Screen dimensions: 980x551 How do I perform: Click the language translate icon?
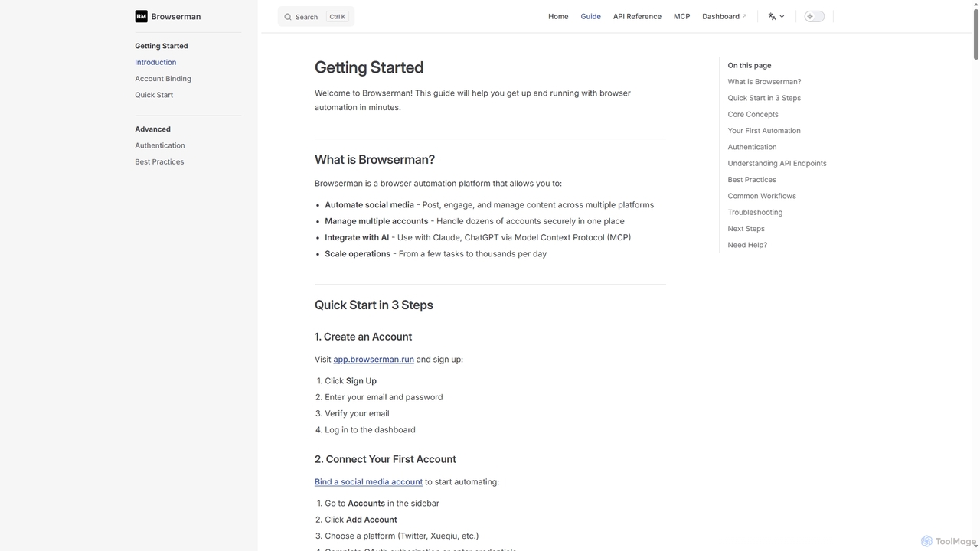(773, 16)
